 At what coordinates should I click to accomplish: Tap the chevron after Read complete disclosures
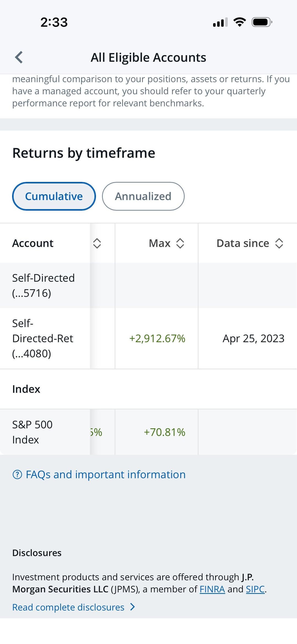pyautogui.click(x=133, y=607)
